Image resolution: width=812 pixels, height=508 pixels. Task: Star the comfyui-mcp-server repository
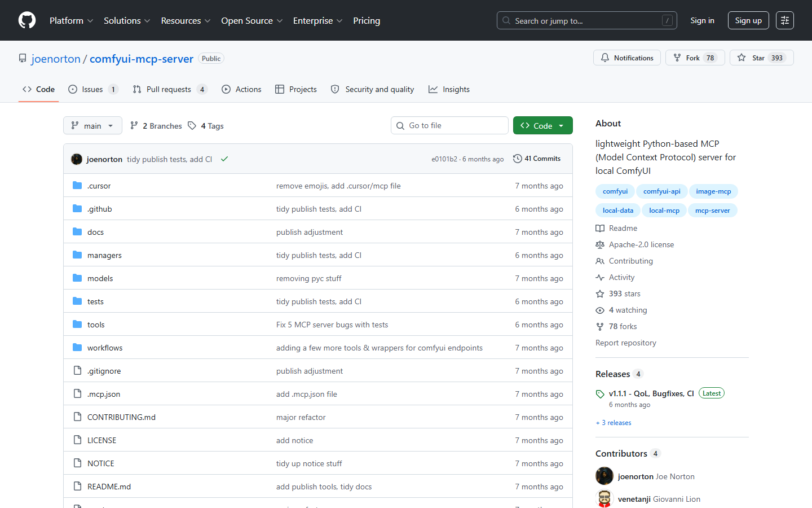761,58
